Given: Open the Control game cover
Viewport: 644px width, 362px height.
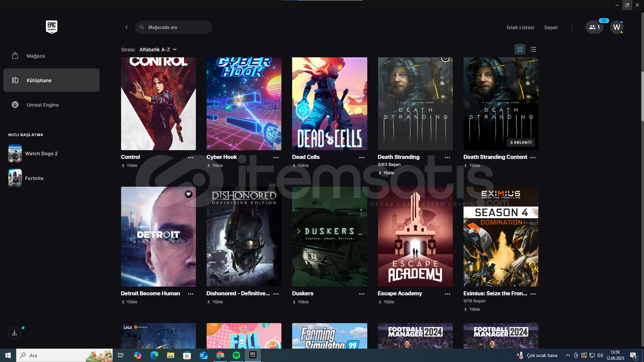Looking at the screenshot, I should tap(158, 104).
